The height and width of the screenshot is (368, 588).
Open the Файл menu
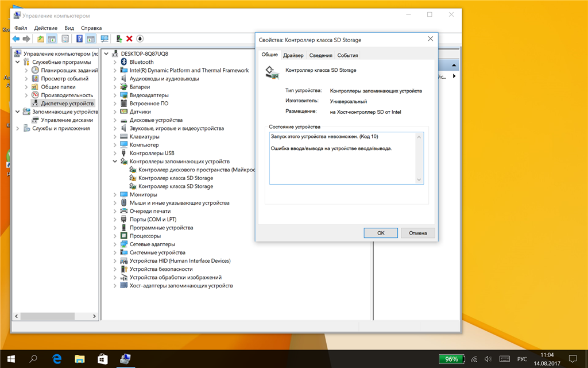click(x=21, y=28)
